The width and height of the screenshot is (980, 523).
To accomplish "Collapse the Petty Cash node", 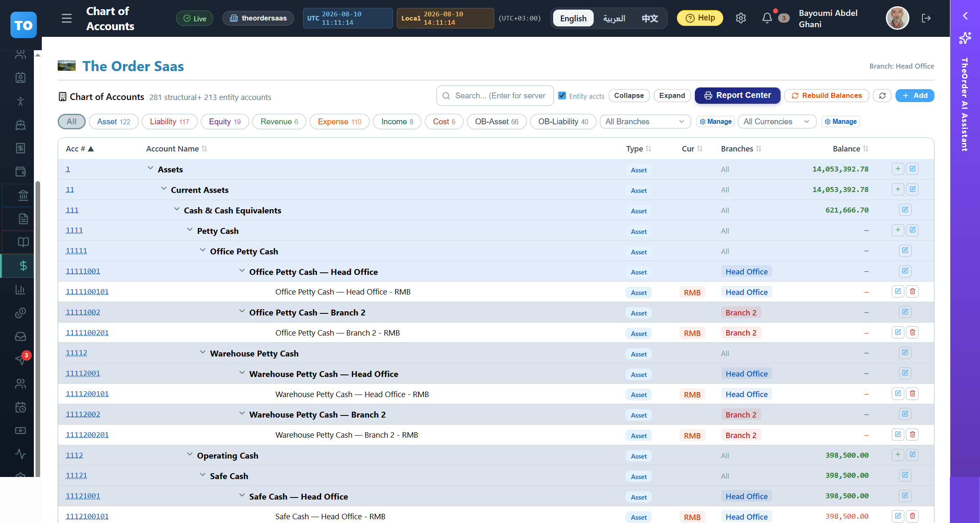I will [x=189, y=230].
